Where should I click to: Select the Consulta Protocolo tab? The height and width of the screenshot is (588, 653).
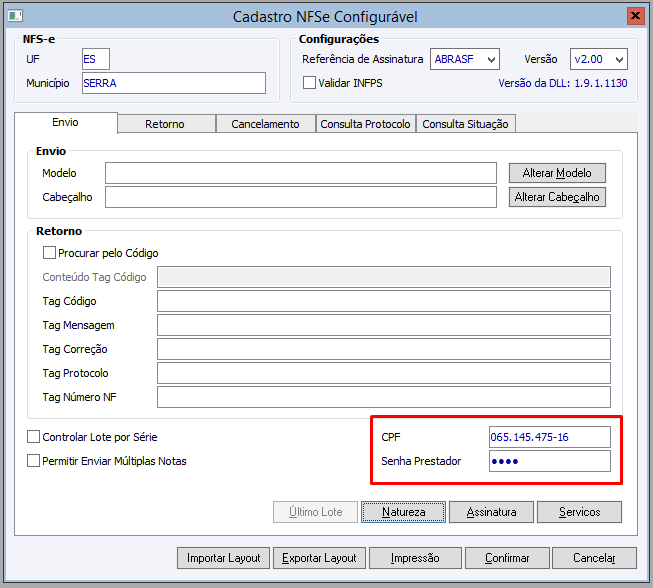pos(365,124)
